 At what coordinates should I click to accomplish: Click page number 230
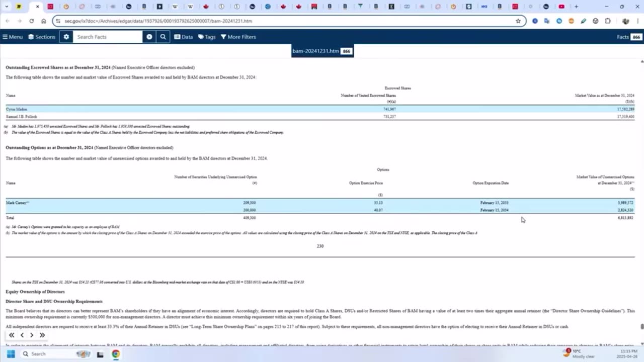(320, 246)
